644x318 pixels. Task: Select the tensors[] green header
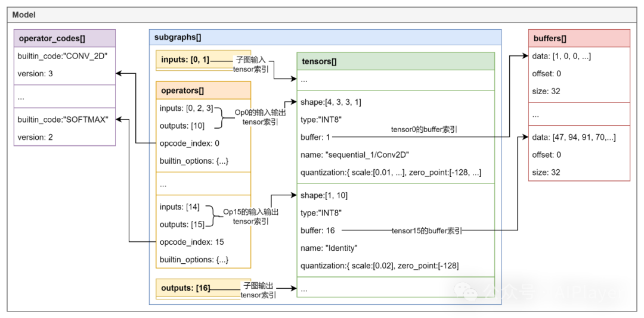point(395,61)
